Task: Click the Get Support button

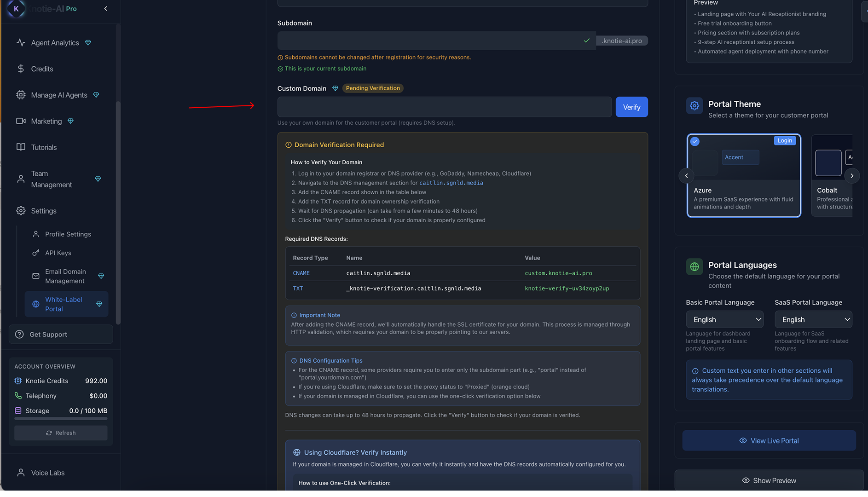Action: tap(61, 335)
